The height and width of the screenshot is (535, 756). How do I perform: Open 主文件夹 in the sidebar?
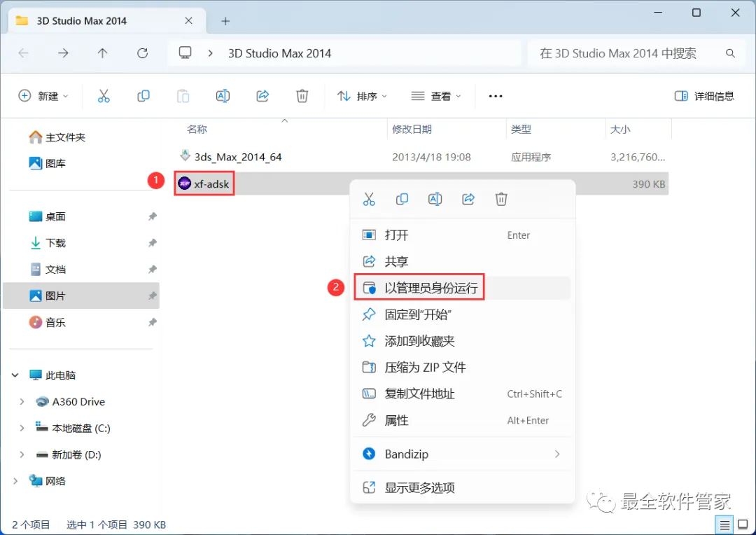tap(57, 137)
